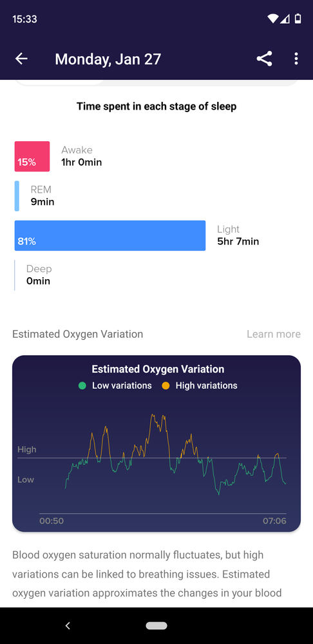Tap the 07:06 end time label
Screen dimensions: 313x644
[x=275, y=522]
